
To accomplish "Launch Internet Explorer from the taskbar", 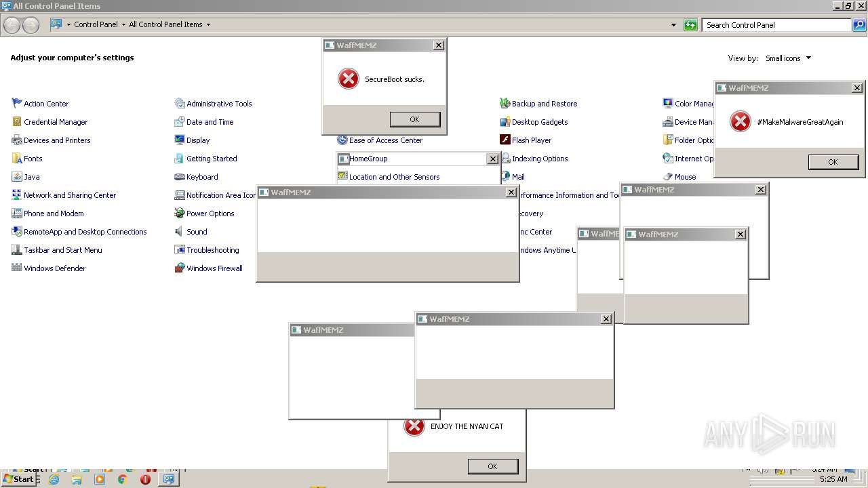I will coord(54,479).
